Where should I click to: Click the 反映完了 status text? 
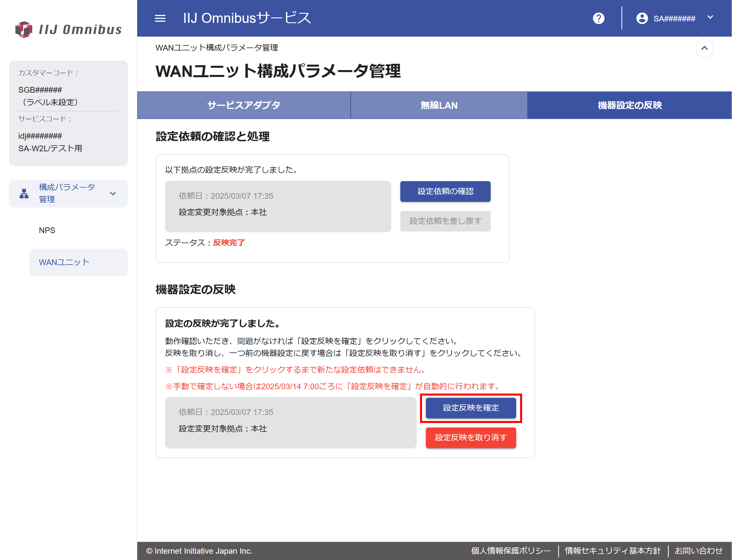229,243
